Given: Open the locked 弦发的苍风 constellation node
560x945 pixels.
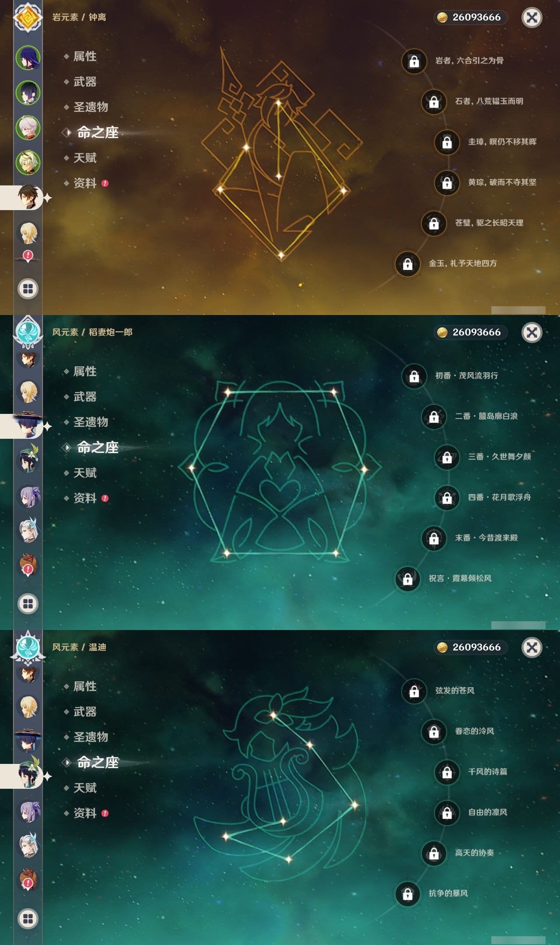Looking at the screenshot, I should point(414,691).
